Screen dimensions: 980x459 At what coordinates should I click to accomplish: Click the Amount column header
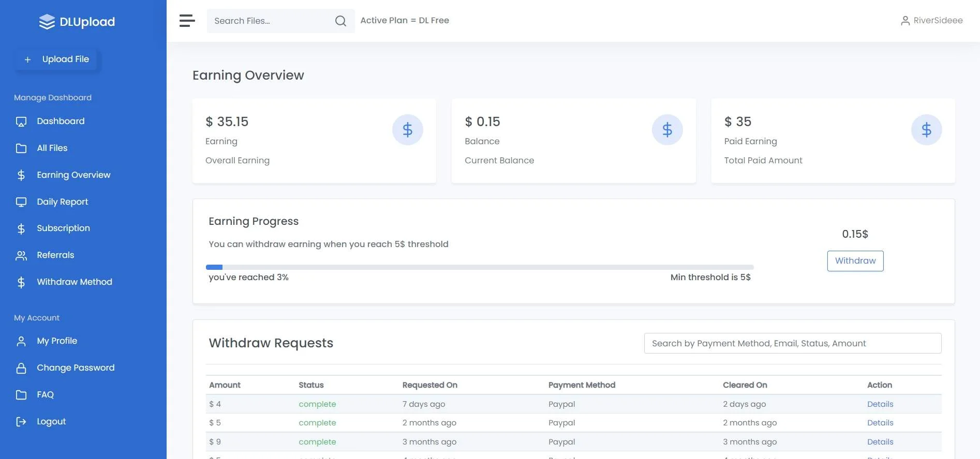tap(225, 385)
